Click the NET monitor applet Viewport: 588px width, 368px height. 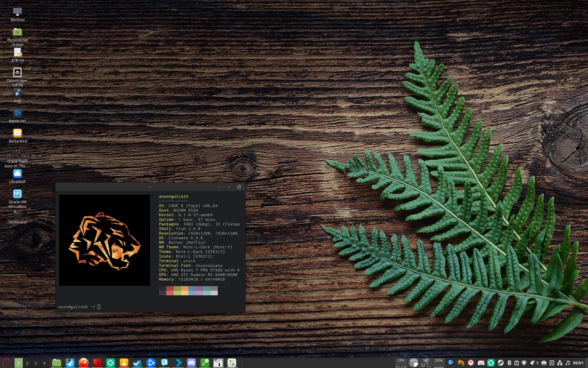click(426, 363)
